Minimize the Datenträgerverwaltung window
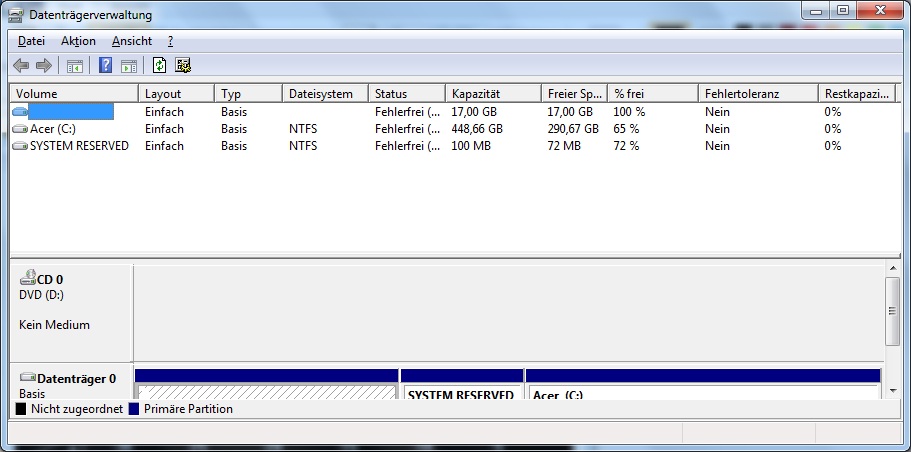 point(816,11)
